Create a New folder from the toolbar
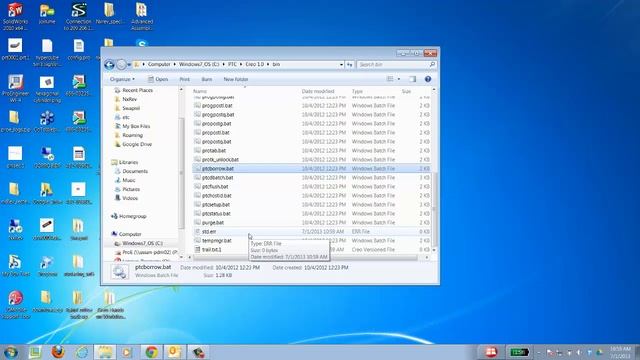This screenshot has width=640, height=360. click(236, 79)
